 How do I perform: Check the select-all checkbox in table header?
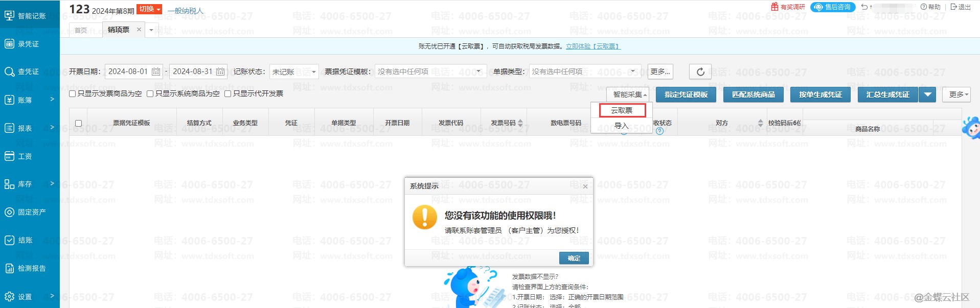[x=79, y=123]
